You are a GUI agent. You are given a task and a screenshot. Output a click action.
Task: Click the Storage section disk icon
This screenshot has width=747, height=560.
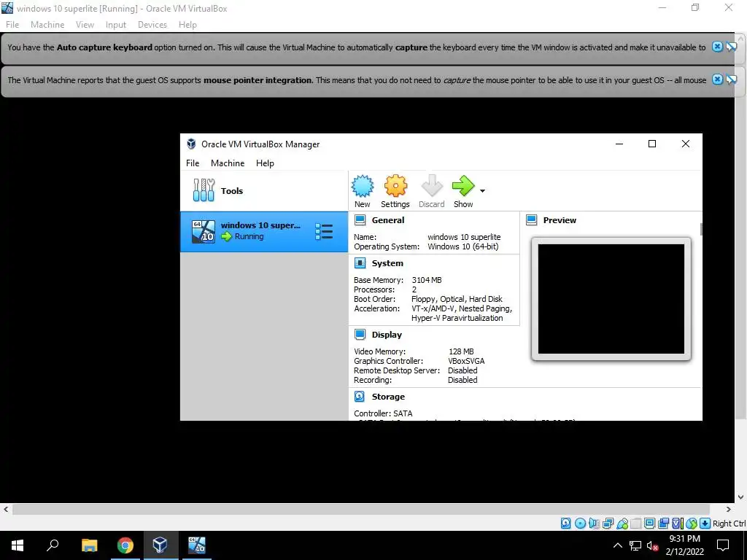click(360, 396)
